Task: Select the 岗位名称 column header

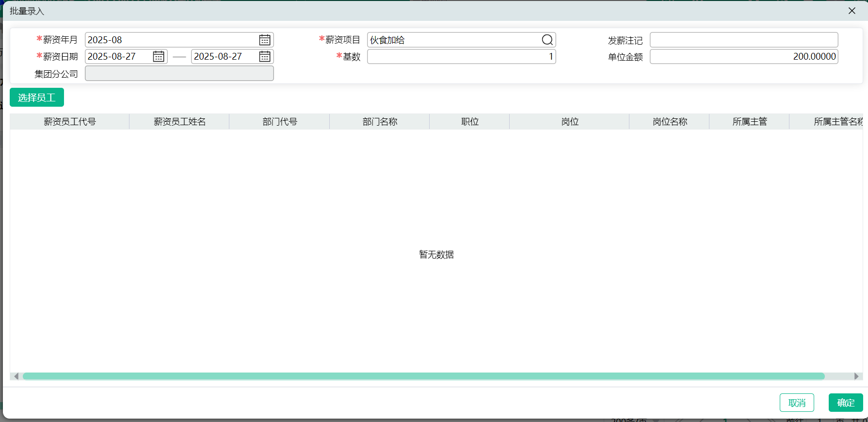Action: (x=670, y=122)
